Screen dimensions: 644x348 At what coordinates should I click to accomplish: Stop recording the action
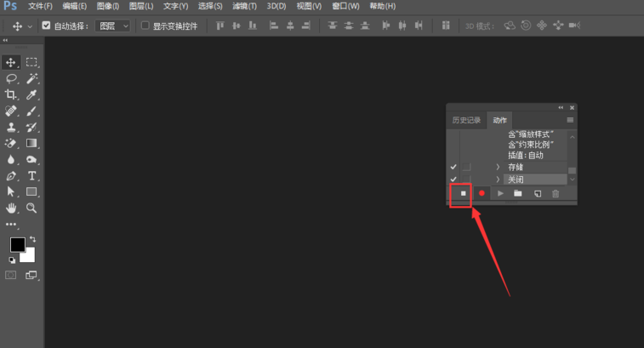coord(464,193)
